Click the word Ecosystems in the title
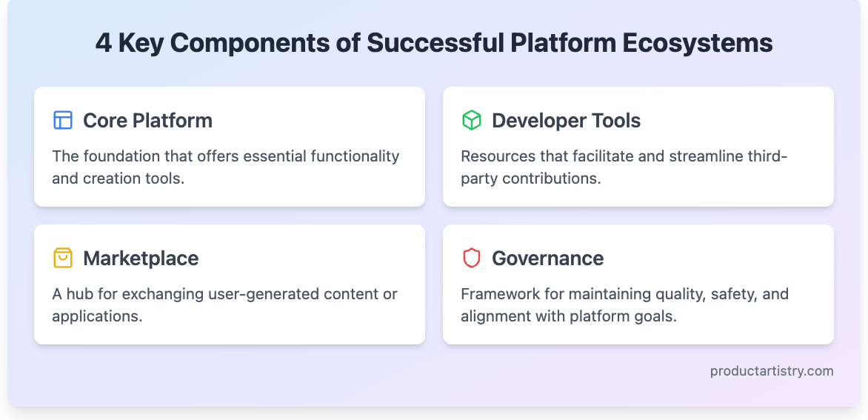The width and height of the screenshot is (868, 420). pyautogui.click(x=698, y=43)
